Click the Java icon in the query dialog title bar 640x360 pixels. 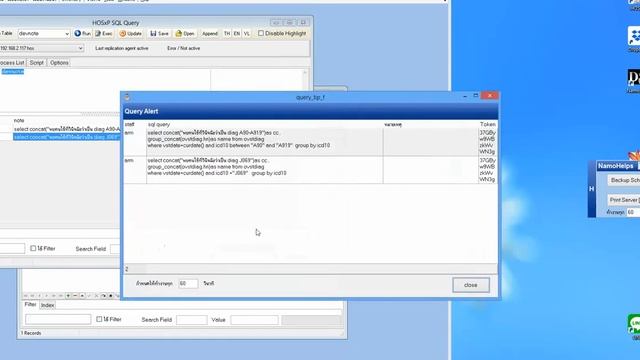click(x=127, y=97)
